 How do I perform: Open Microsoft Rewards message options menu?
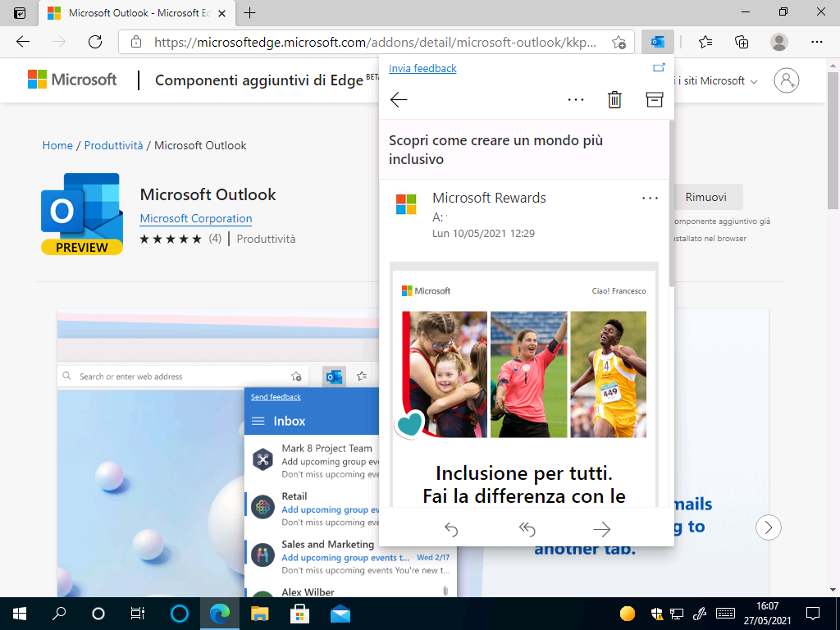pos(650,199)
